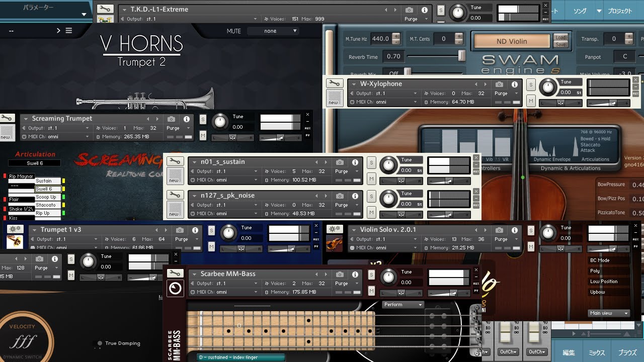This screenshot has width=644, height=362.
Task: Click the W-Xylophone wrench icon
Action: tap(334, 83)
